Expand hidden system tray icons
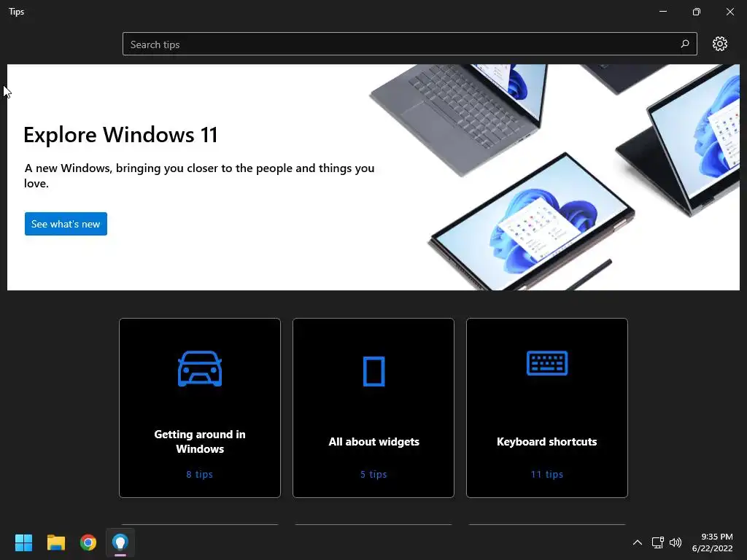Viewport: 747px width, 560px height. (x=637, y=542)
